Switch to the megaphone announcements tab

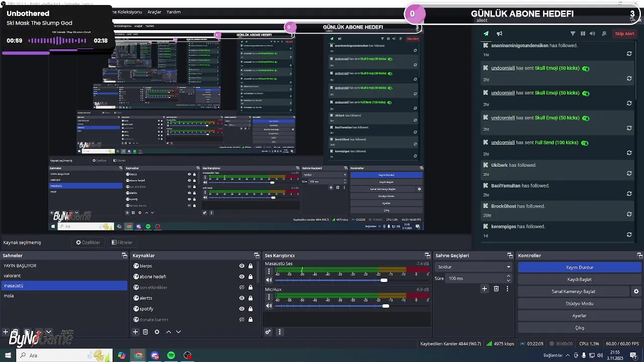coord(500,34)
